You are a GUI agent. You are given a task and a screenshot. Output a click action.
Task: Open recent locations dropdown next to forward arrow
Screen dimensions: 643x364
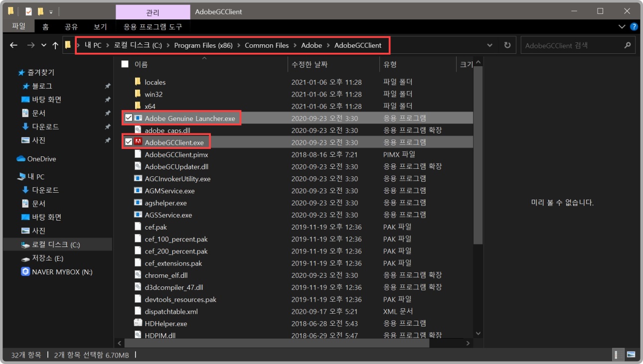click(x=43, y=45)
